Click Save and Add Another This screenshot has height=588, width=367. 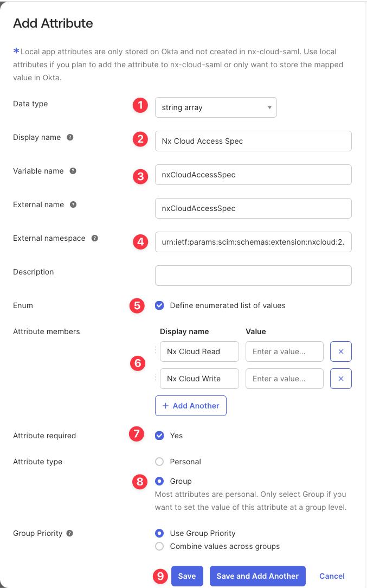tap(257, 576)
